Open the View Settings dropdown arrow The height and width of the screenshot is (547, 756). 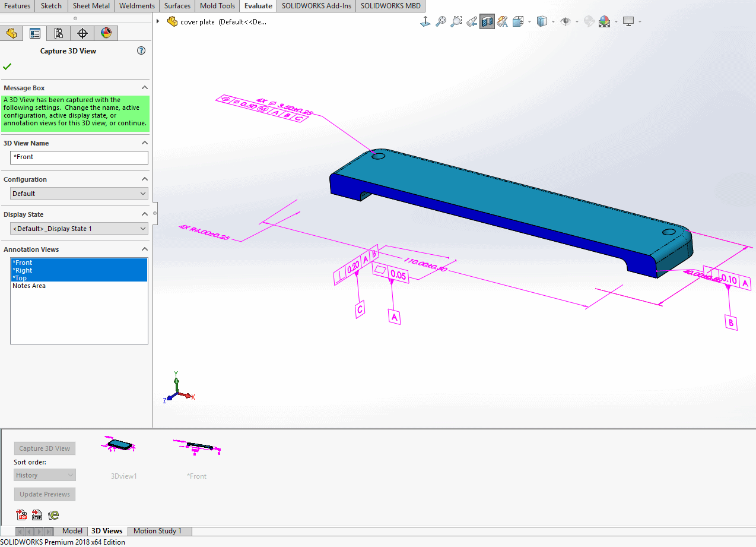click(640, 22)
